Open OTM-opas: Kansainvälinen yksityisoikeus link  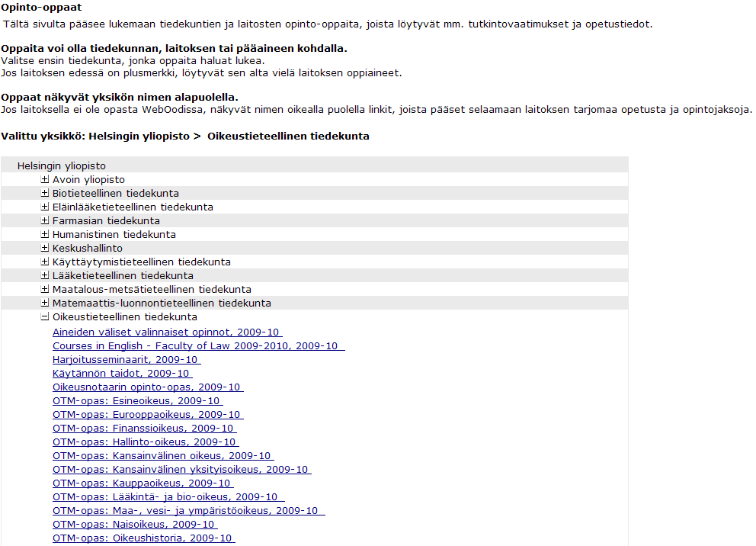pyautogui.click(x=182, y=470)
